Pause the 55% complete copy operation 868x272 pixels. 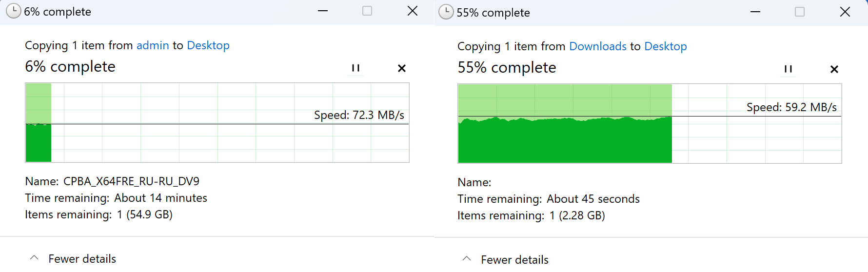tap(788, 69)
